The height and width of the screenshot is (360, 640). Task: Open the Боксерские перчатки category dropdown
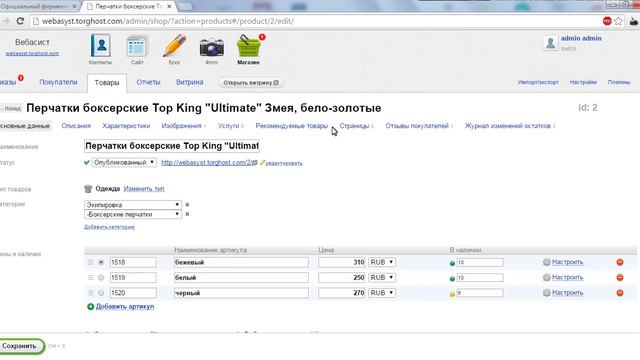coord(133,214)
